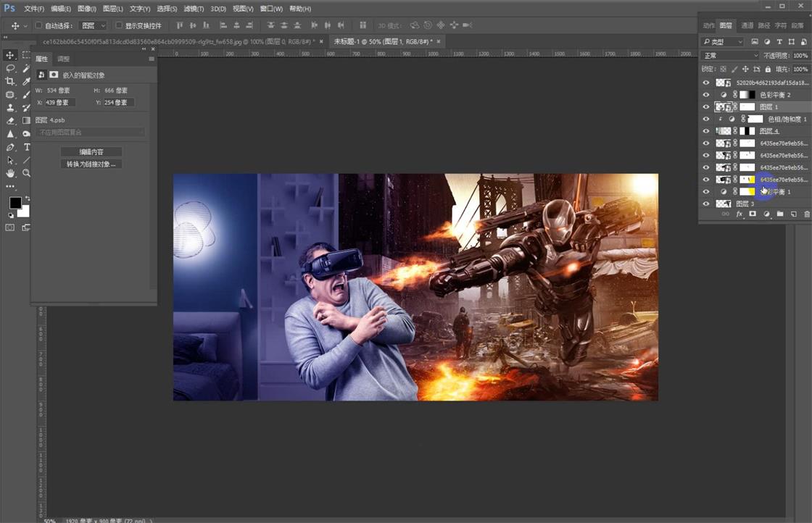Select the Lasso tool
Screen dimensions: 812x523
click(x=11, y=69)
